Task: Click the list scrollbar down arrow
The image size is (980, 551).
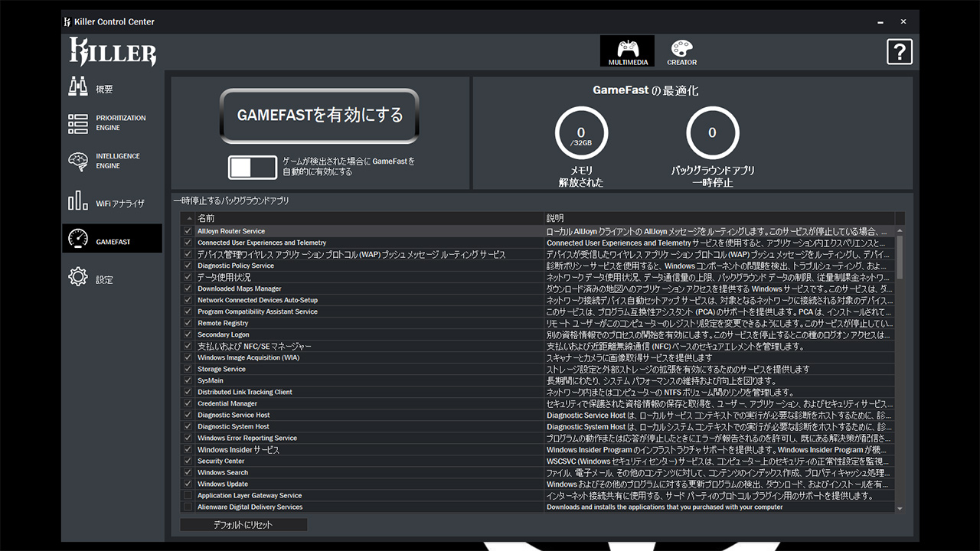Action: click(900, 508)
